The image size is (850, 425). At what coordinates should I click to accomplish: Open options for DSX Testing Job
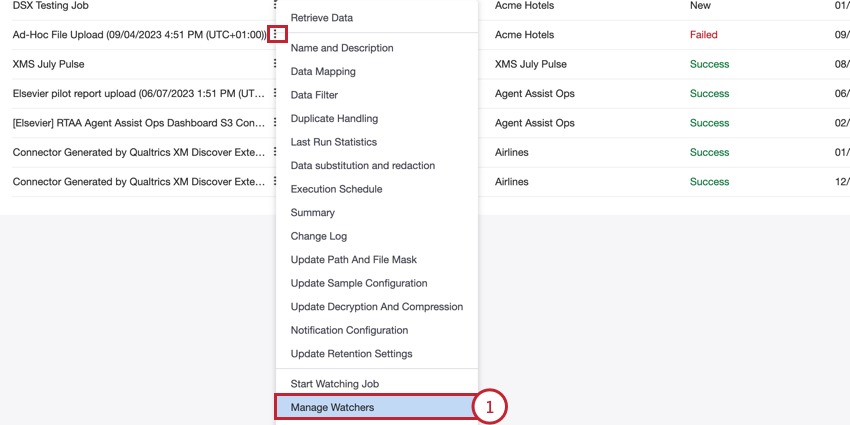[x=276, y=5]
